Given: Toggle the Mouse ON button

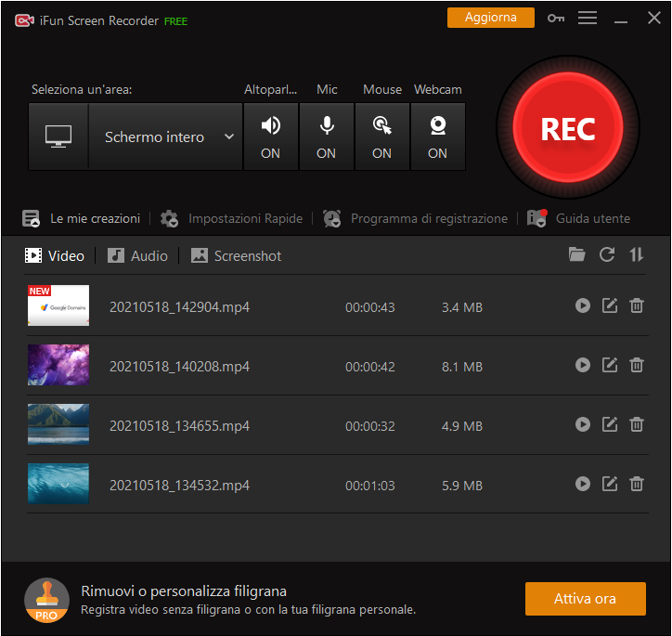Looking at the screenshot, I should (381, 136).
